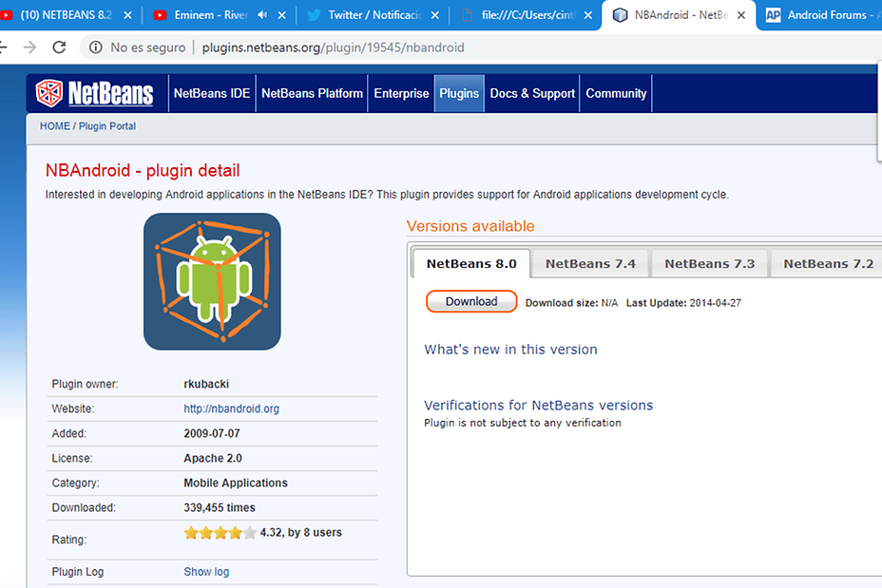882x588 pixels.
Task: Click the 'Versions available' heading
Action: coord(470,226)
